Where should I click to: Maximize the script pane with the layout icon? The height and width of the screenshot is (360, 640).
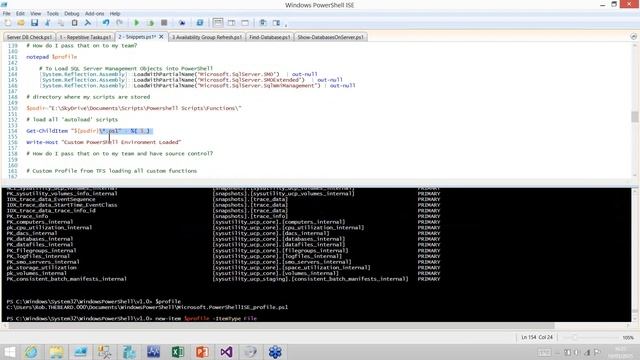coord(245,23)
